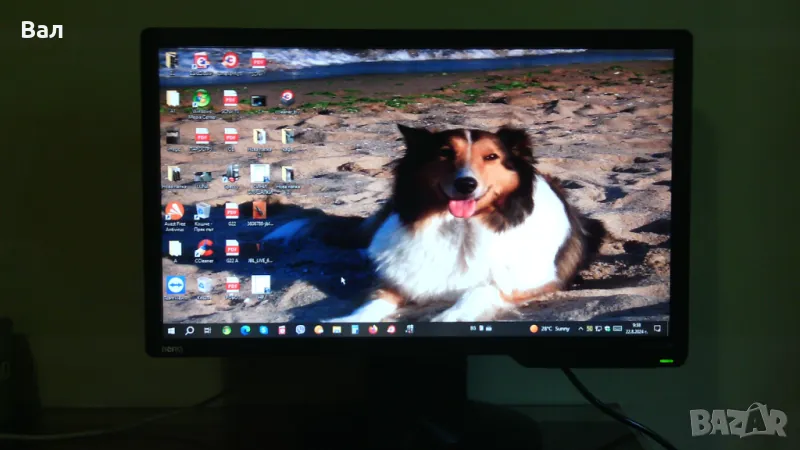Expand hidden system tray icons chevron
The height and width of the screenshot is (450, 800).
pos(581,329)
